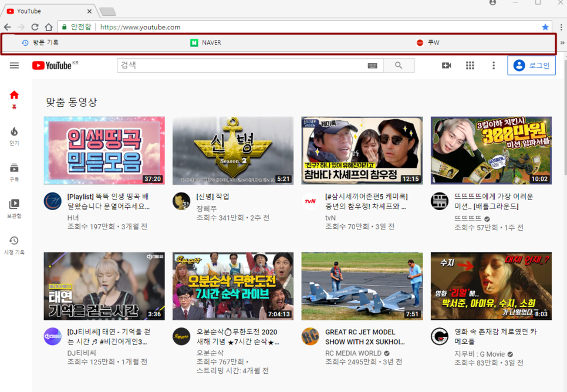The image size is (567, 392).
Task: Click the 로그인 sign-in button
Action: (x=532, y=66)
